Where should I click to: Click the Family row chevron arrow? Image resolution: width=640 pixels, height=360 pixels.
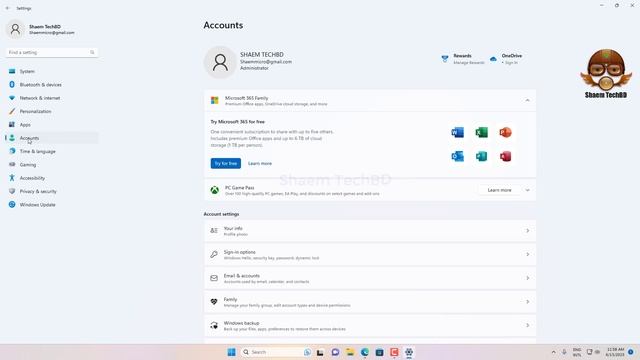(527, 302)
